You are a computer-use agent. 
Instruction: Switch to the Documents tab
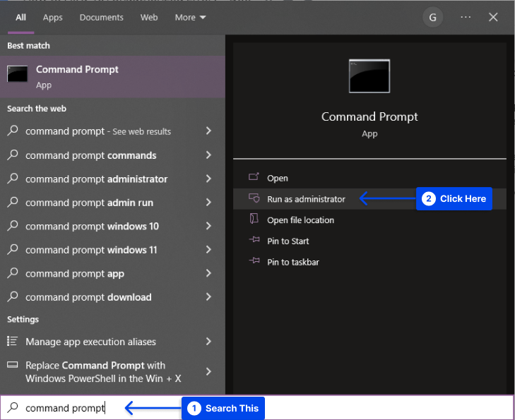pyautogui.click(x=101, y=18)
